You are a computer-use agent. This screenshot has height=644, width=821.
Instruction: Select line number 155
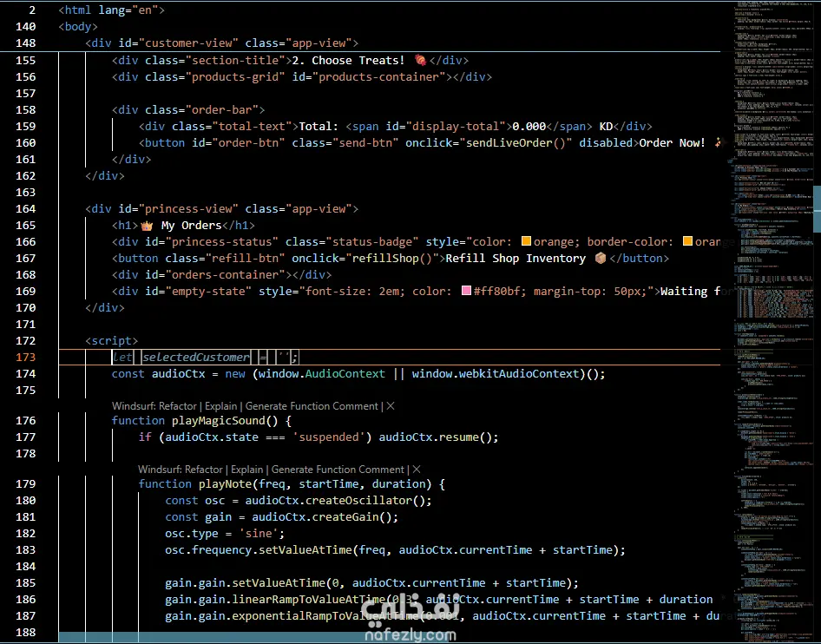click(26, 60)
